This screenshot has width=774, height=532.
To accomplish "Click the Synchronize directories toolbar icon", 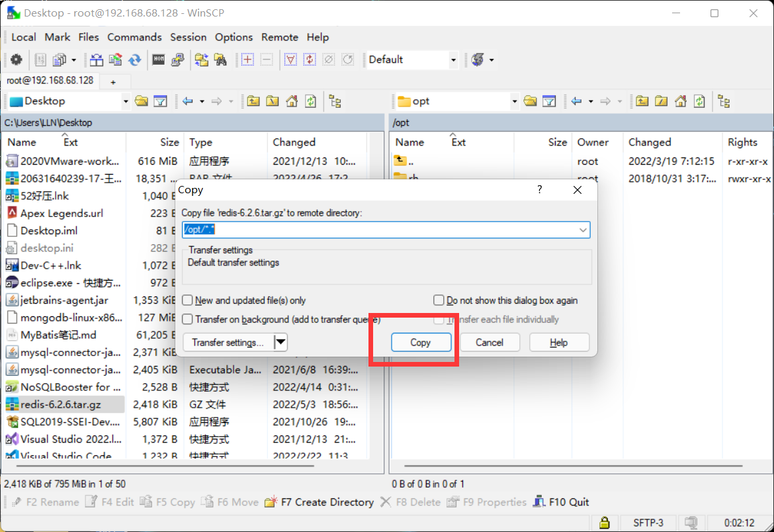I will pyautogui.click(x=116, y=60).
